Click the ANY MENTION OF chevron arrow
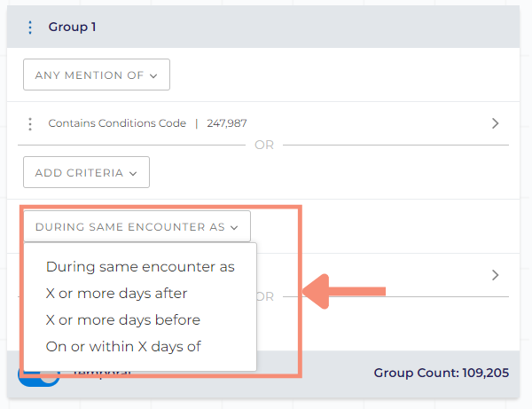532x409 pixels. (x=153, y=76)
